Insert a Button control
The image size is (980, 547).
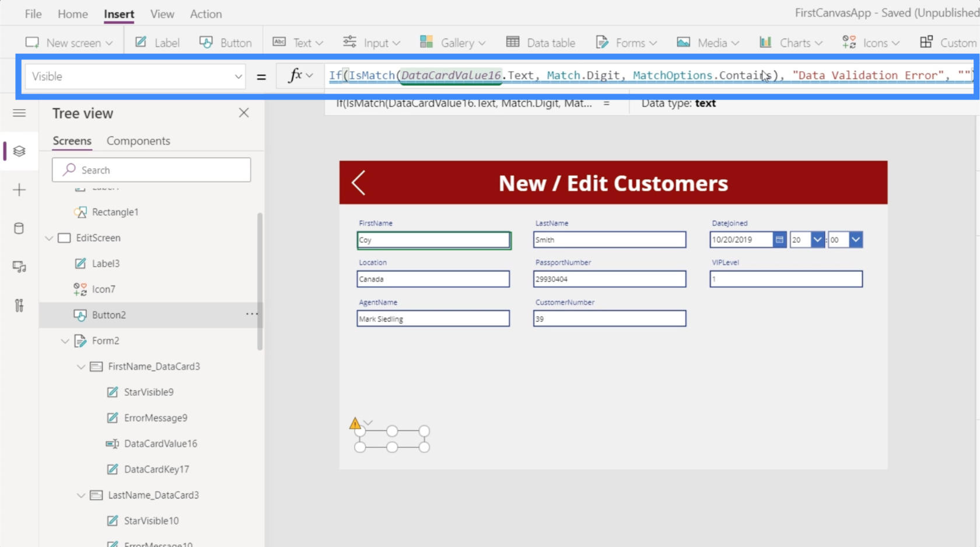point(226,43)
